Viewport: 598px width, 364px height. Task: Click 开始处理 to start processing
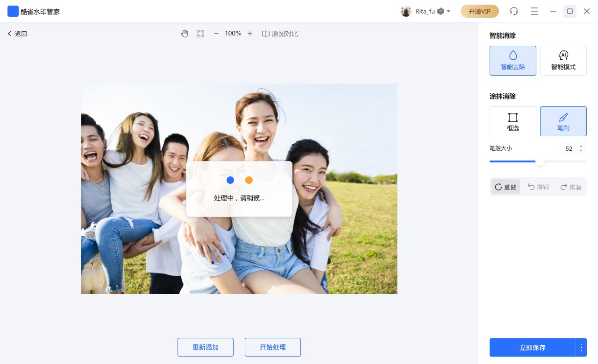[273, 347]
